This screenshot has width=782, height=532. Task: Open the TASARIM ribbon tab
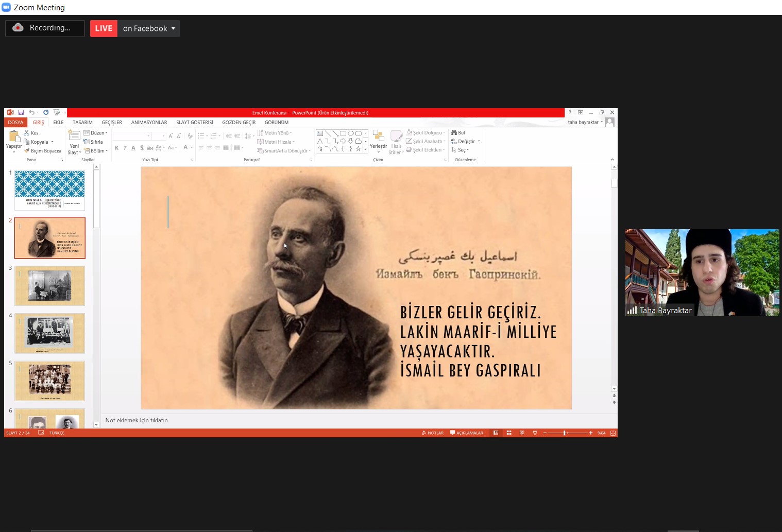82,123
